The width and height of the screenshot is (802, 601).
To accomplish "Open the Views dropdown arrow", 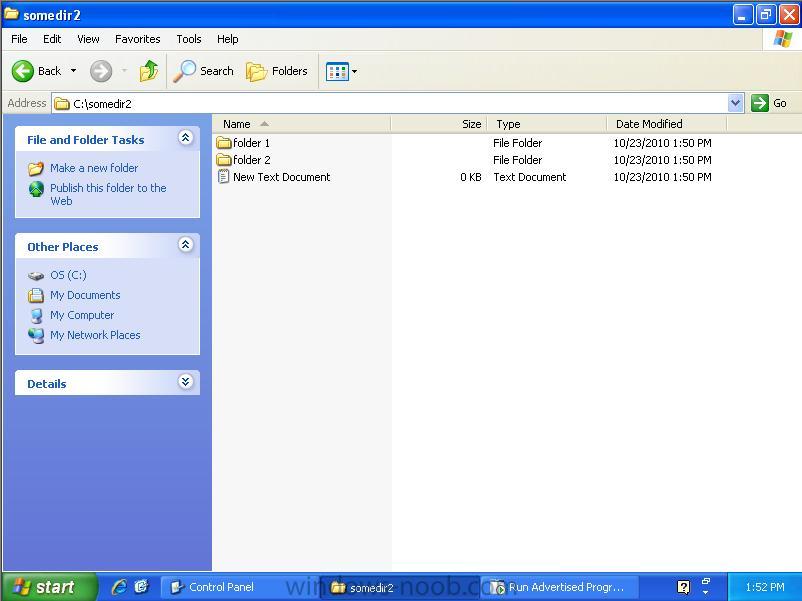I will pos(354,72).
